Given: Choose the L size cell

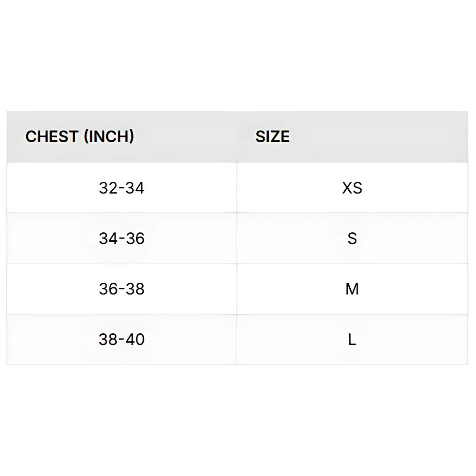Looking at the screenshot, I should (x=352, y=340).
